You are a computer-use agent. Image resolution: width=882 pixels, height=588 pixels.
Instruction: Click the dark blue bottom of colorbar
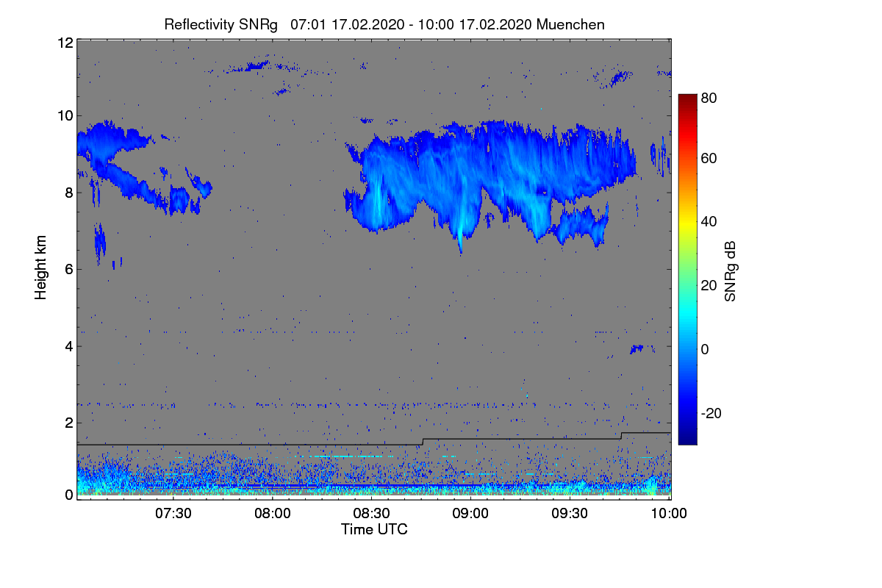(x=686, y=439)
